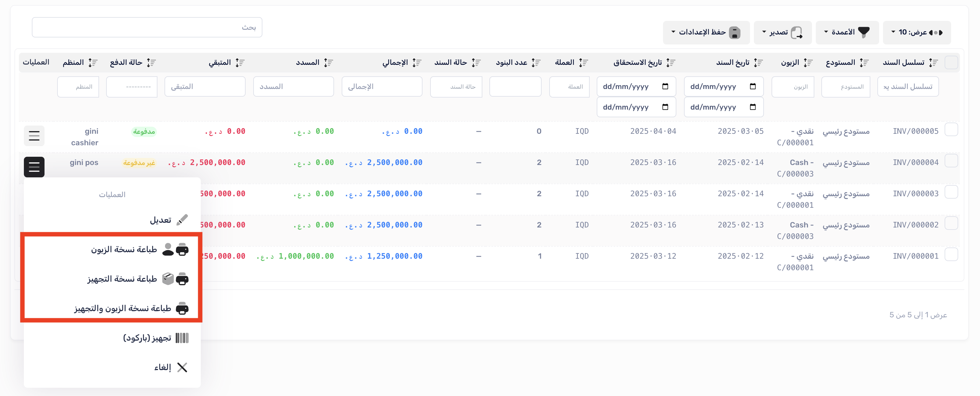This screenshot has height=396, width=980.
Task: Click the dark actions menu icon for INV/000004
Action: tap(34, 167)
